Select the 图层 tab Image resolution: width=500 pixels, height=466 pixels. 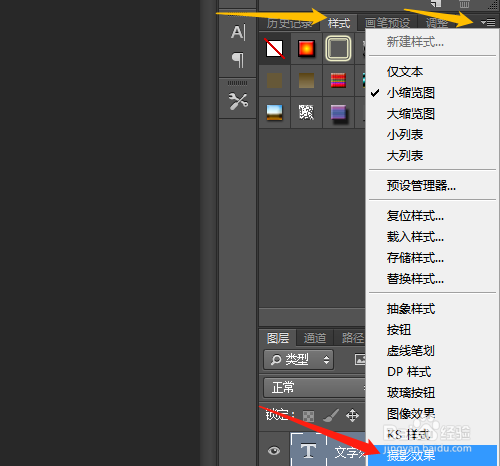point(278,338)
